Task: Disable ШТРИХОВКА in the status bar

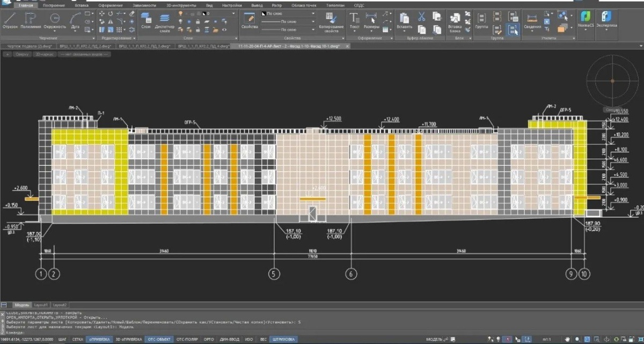Action: tap(284, 339)
